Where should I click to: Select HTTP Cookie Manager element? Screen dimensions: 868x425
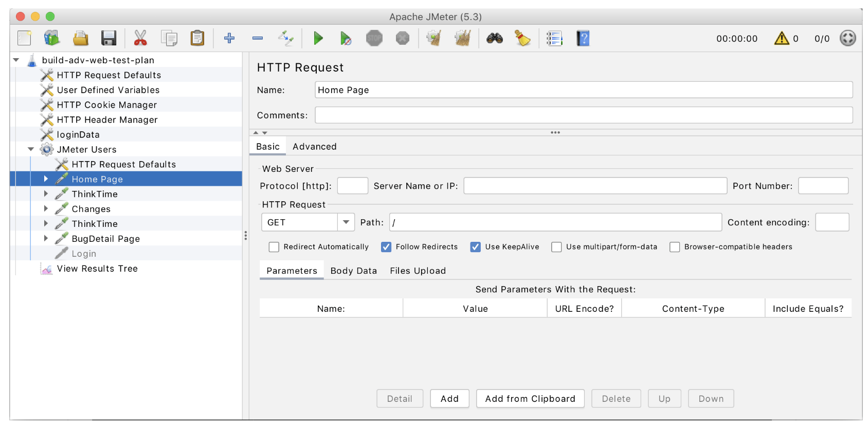point(106,105)
